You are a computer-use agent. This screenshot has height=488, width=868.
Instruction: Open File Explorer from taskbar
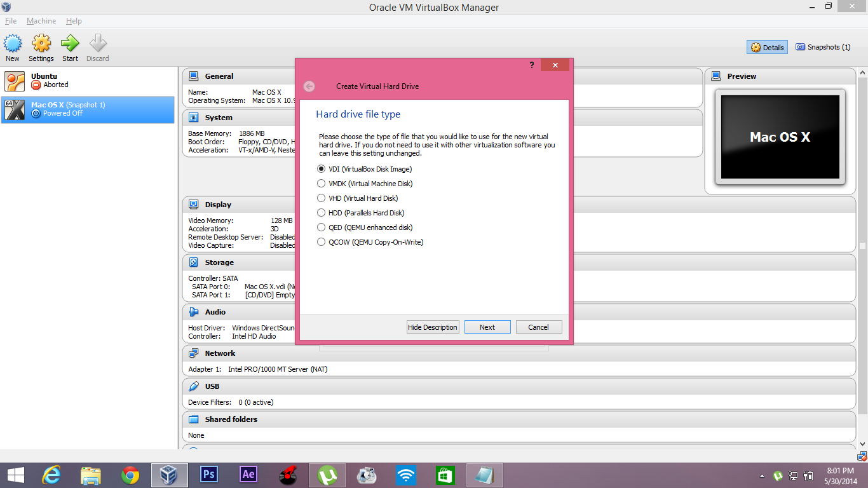click(91, 475)
